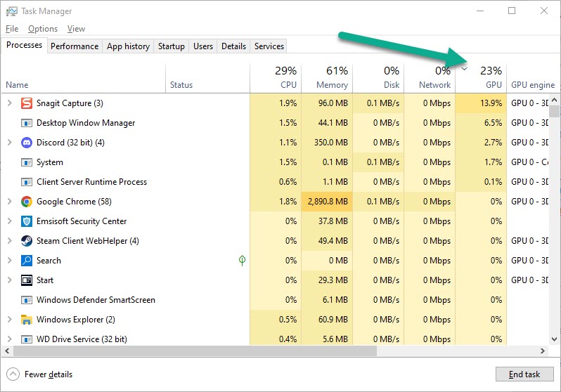Click the green leaf status icon for Search
Screen dimensions: 561x392
coord(242,261)
